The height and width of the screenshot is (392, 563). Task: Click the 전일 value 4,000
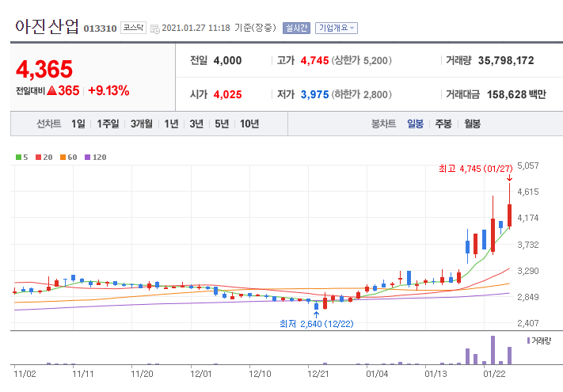tap(227, 60)
